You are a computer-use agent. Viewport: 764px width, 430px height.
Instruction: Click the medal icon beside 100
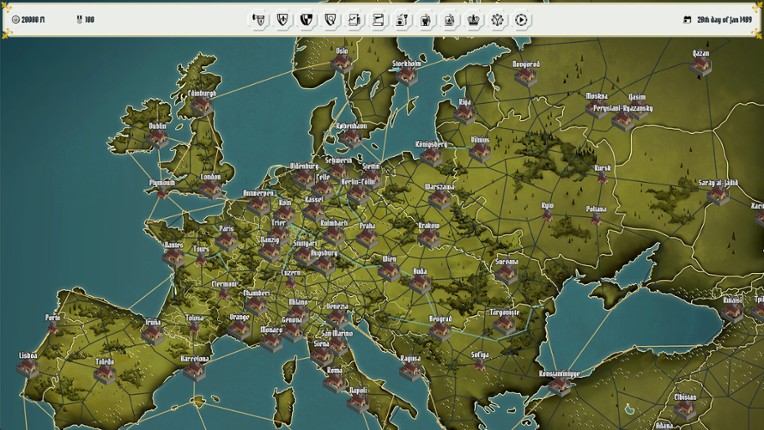point(79,20)
